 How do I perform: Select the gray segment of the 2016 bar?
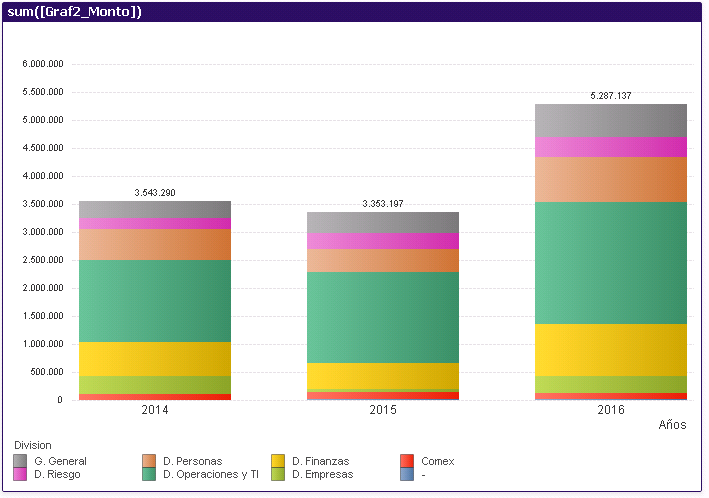(611, 121)
